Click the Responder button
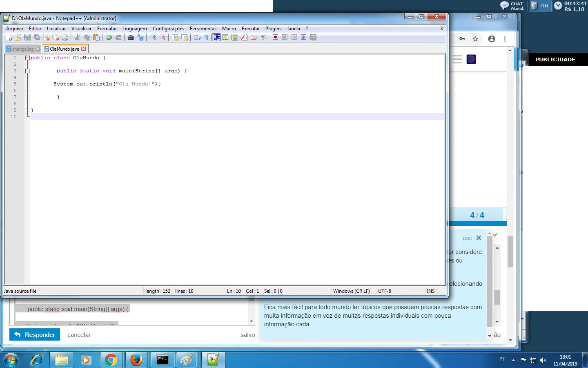Image resolution: width=588 pixels, height=368 pixels. click(x=35, y=335)
